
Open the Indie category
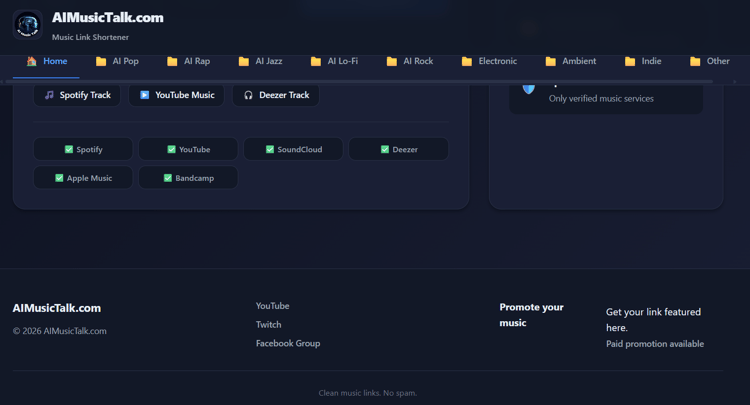tap(643, 61)
